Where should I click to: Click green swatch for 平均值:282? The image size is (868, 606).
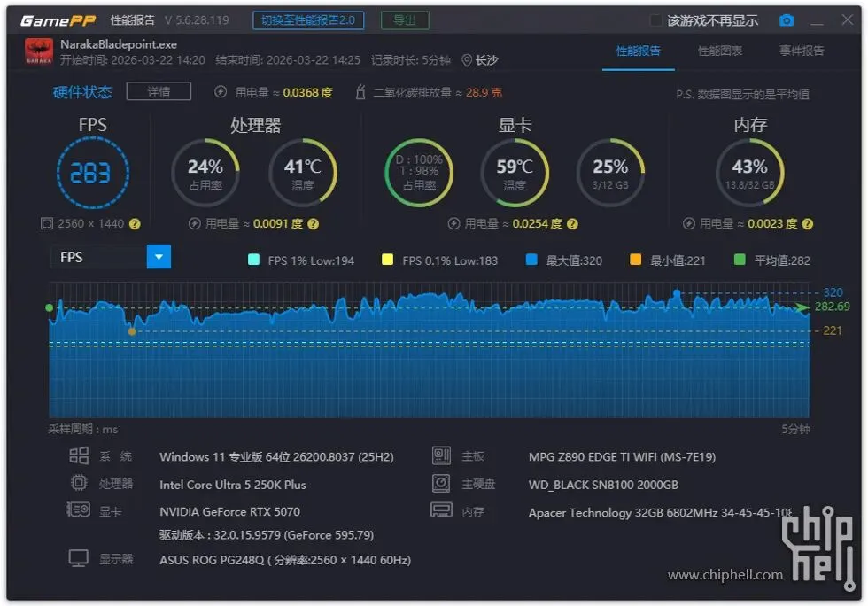(739, 260)
